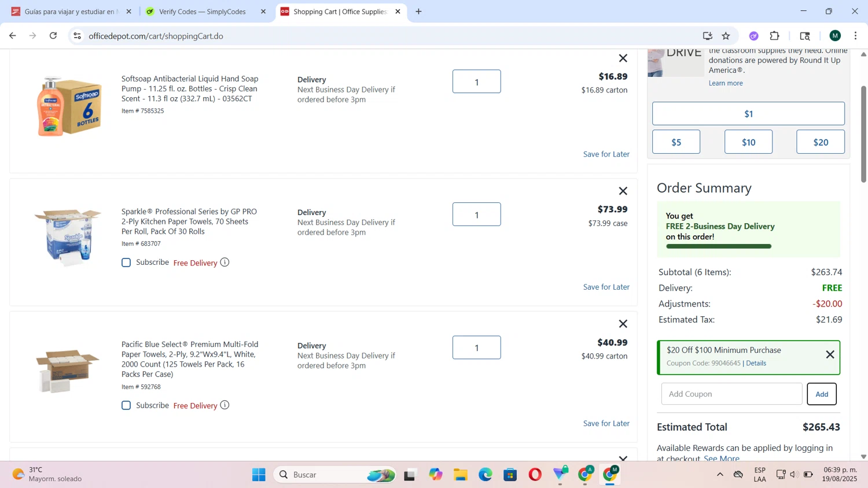This screenshot has width=868, height=488.
Task: Open info icon beside Sparkle Free Delivery
Action: (x=225, y=263)
